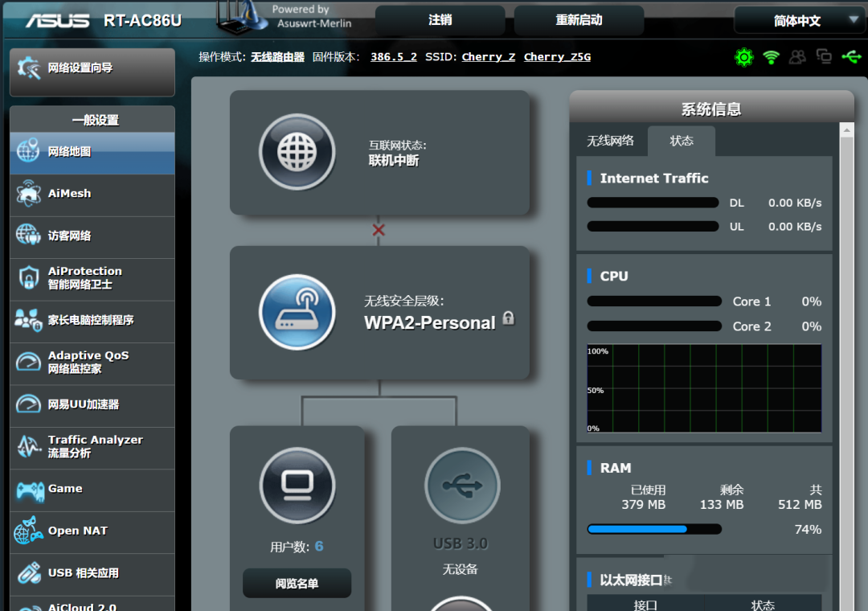868x611 pixels.
Task: Click the Traffic Analyzer waveform icon
Action: pos(28,446)
